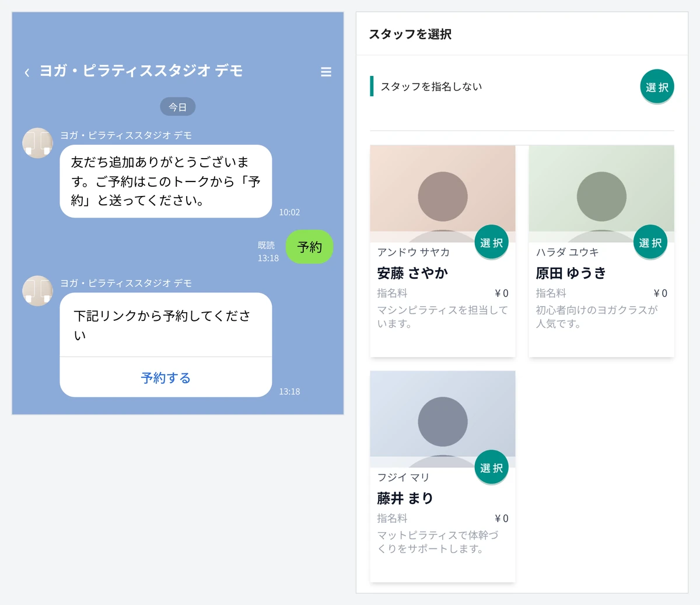Image resolution: width=700 pixels, height=605 pixels.
Task: Click the reading アンドウ サヤカ
Action: 413,252
